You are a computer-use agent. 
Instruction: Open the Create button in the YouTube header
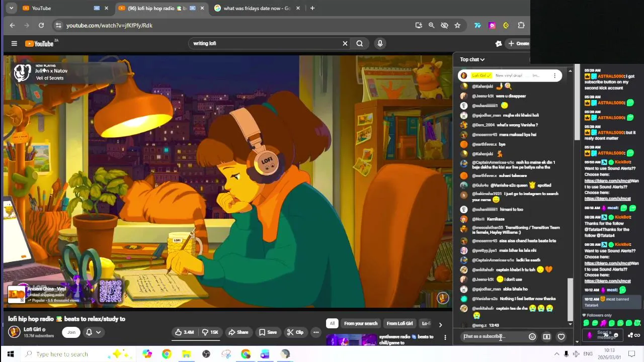(x=518, y=43)
